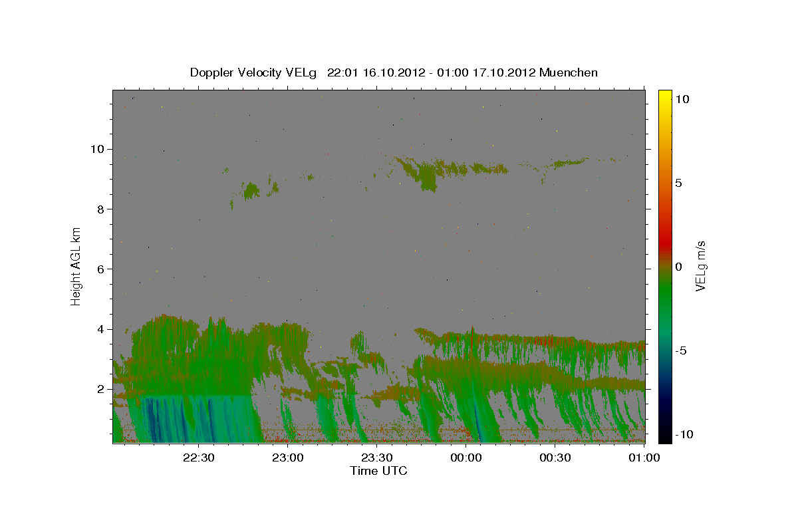The height and width of the screenshot is (532, 798).
Task: Click the height tick label 2
Action: tap(101, 389)
